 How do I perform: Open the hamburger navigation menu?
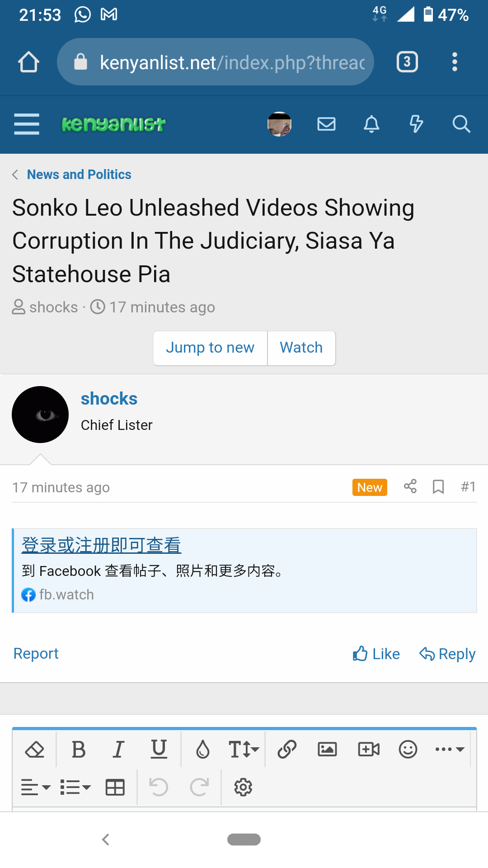pos(27,124)
